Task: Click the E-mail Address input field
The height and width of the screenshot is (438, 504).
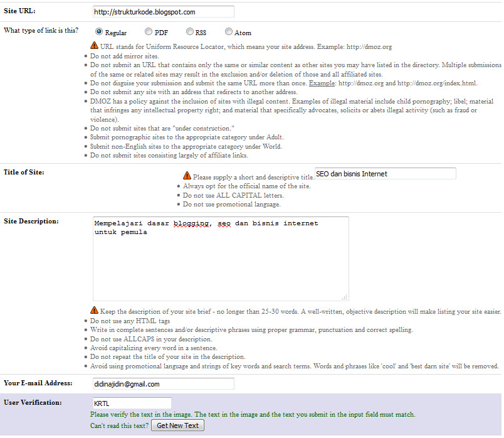Action: pos(163,384)
